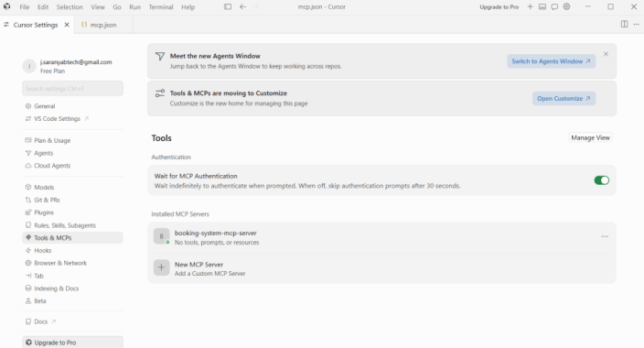Screen dimensions: 644x348
Task: Select Agents in settings sidebar
Action: [44, 153]
